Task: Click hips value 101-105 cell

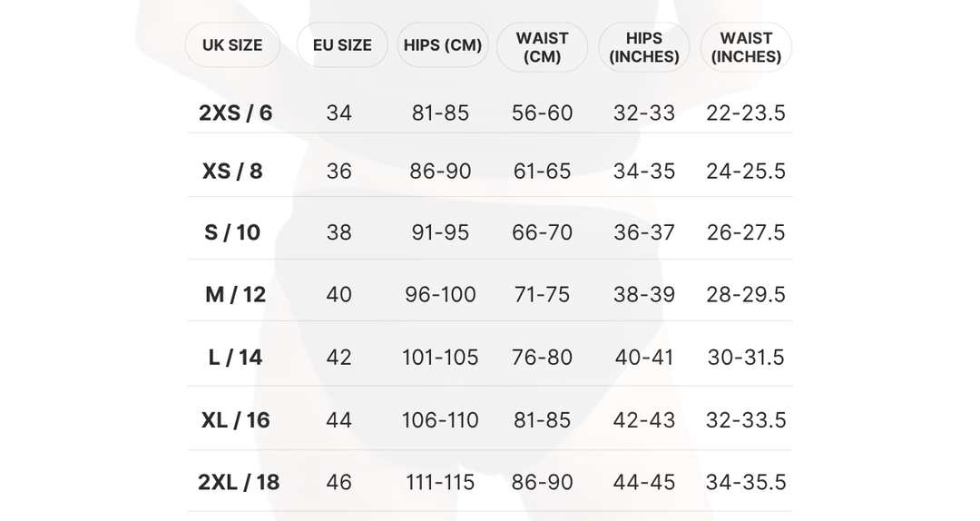Action: 440,358
